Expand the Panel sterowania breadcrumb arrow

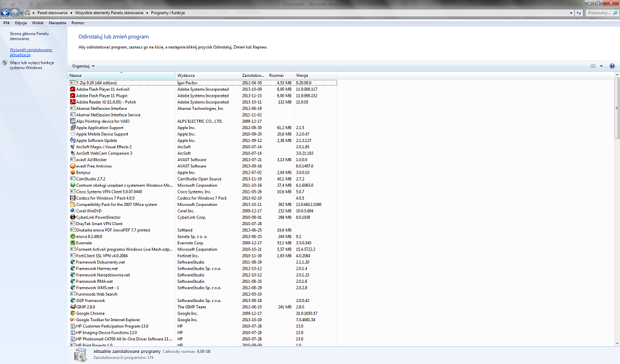(71, 12)
